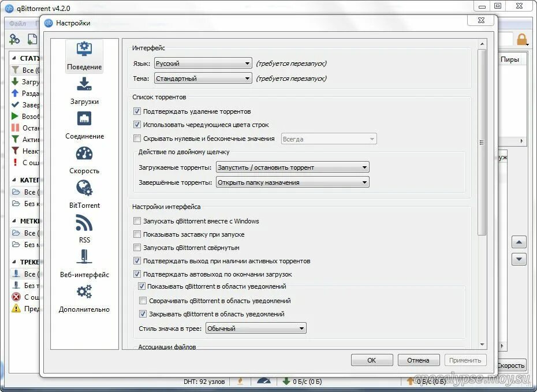Open the Язык language dropdown
537x392 pixels.
coord(203,64)
